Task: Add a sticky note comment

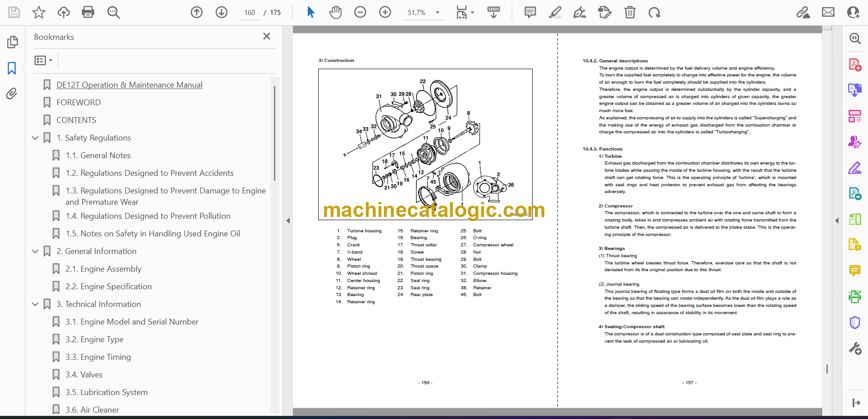Action: [530, 12]
